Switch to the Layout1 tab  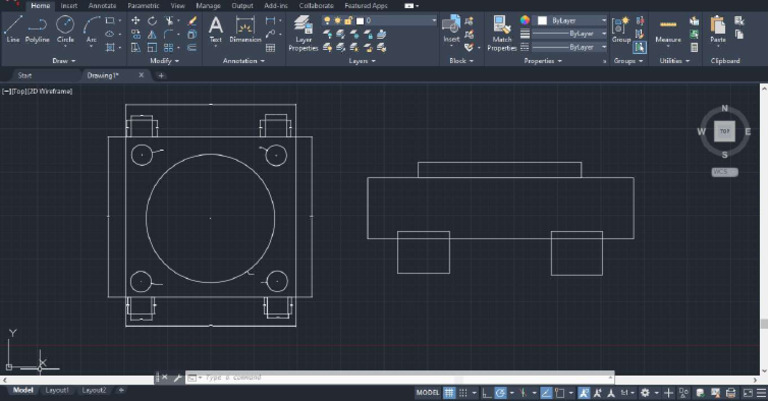(58, 390)
